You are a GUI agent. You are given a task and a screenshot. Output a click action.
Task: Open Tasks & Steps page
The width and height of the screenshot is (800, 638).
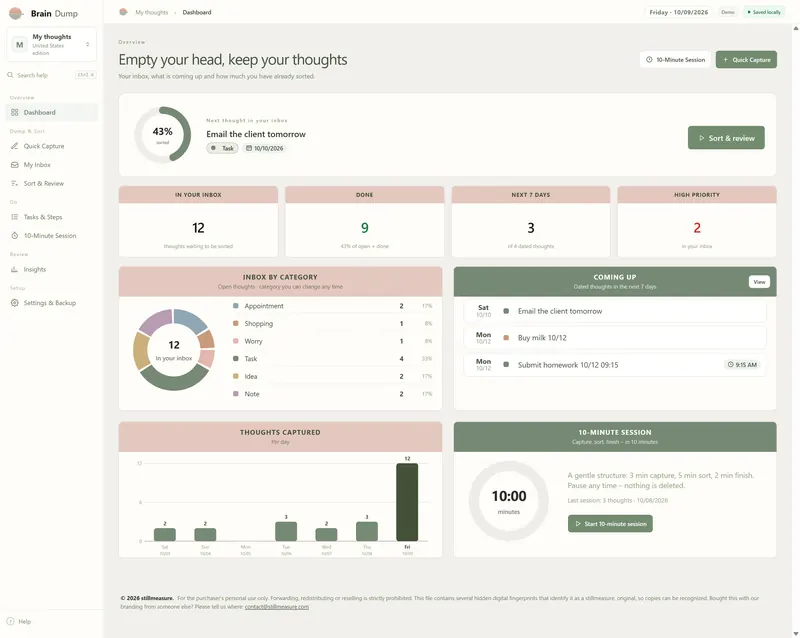tap(52, 217)
